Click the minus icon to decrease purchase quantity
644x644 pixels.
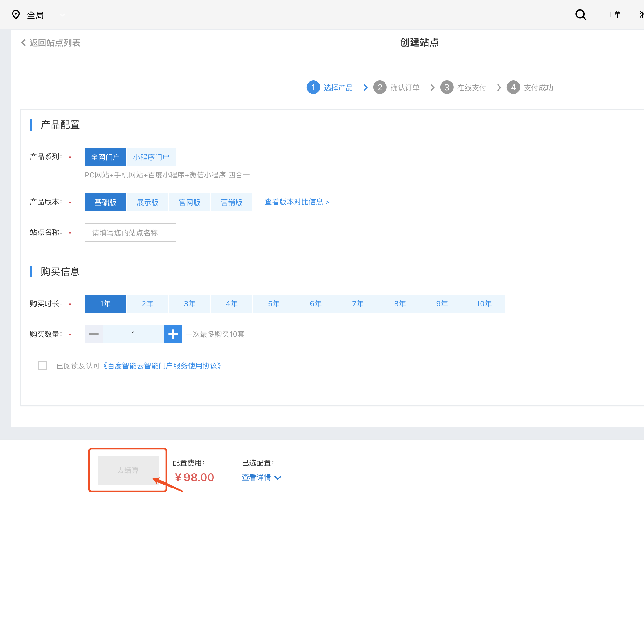94,334
